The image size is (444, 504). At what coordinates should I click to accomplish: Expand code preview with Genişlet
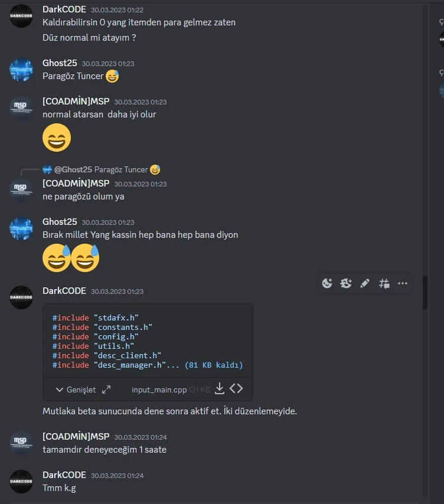pyautogui.click(x=76, y=390)
